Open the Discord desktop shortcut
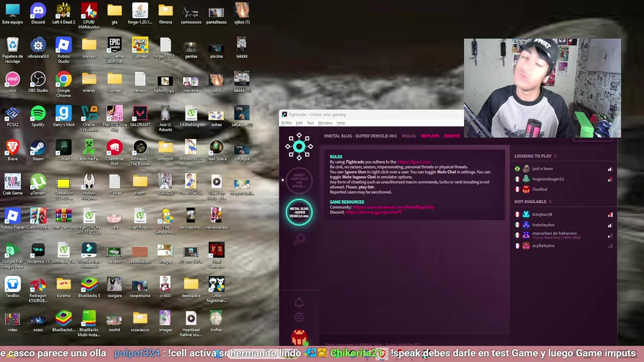This screenshot has width=644, height=362. [38, 14]
